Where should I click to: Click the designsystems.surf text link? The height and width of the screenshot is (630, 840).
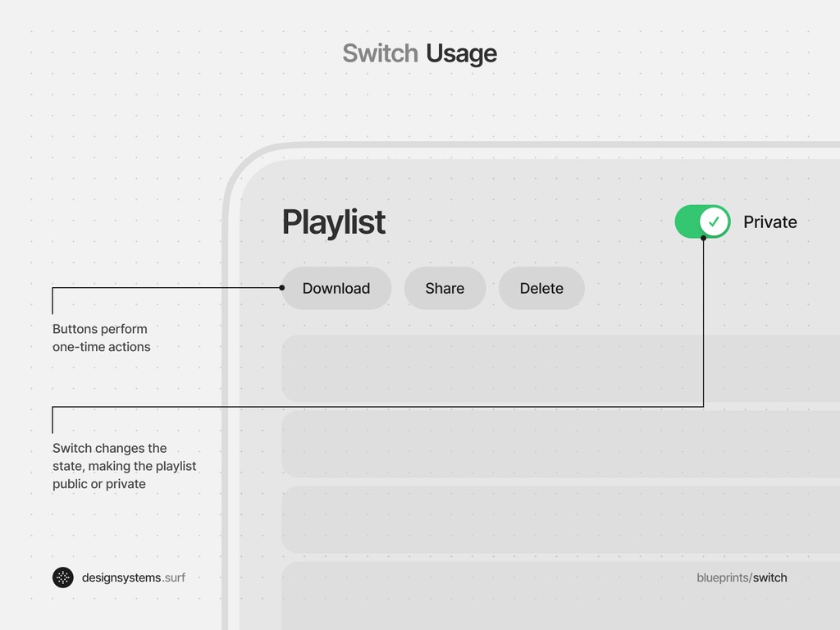[134, 577]
